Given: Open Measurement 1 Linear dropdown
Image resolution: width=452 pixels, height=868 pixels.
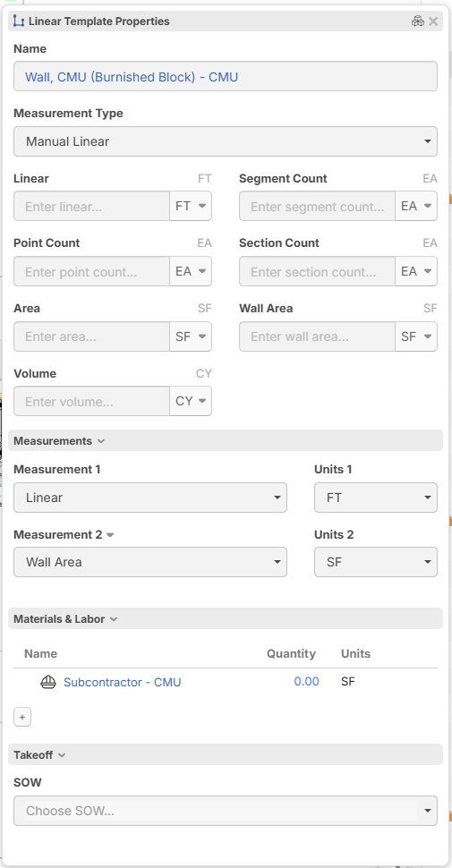Looking at the screenshot, I should pos(150,498).
